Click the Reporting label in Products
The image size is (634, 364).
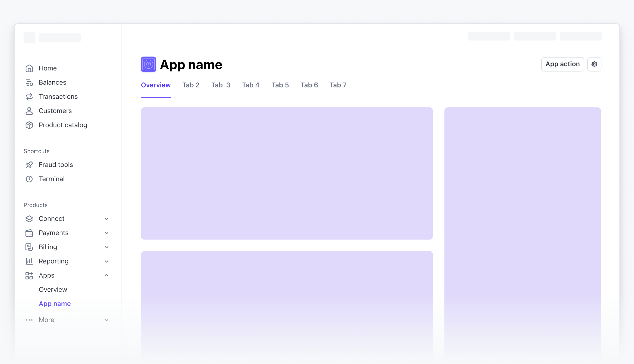53,261
